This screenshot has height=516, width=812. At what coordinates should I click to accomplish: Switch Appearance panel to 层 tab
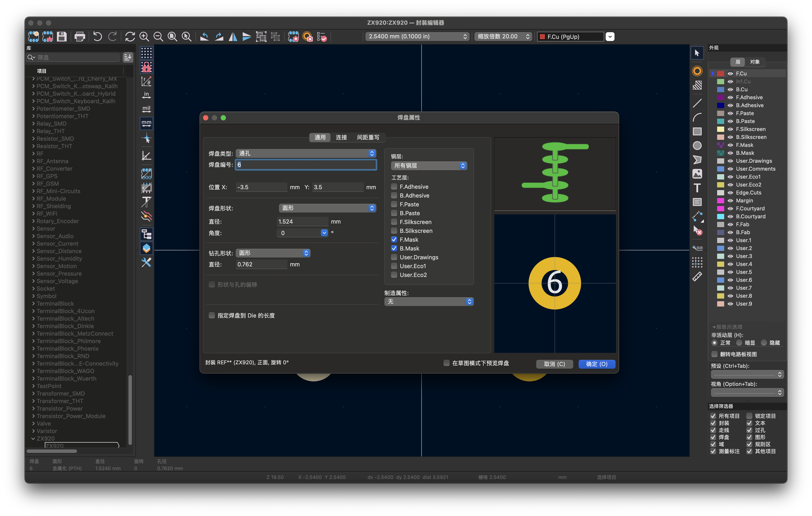coord(737,62)
